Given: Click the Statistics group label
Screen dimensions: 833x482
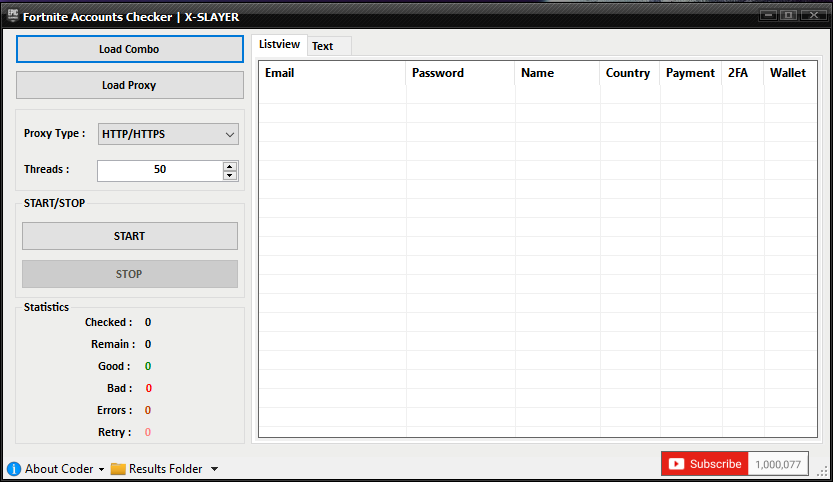Looking at the screenshot, I should coord(46,307).
